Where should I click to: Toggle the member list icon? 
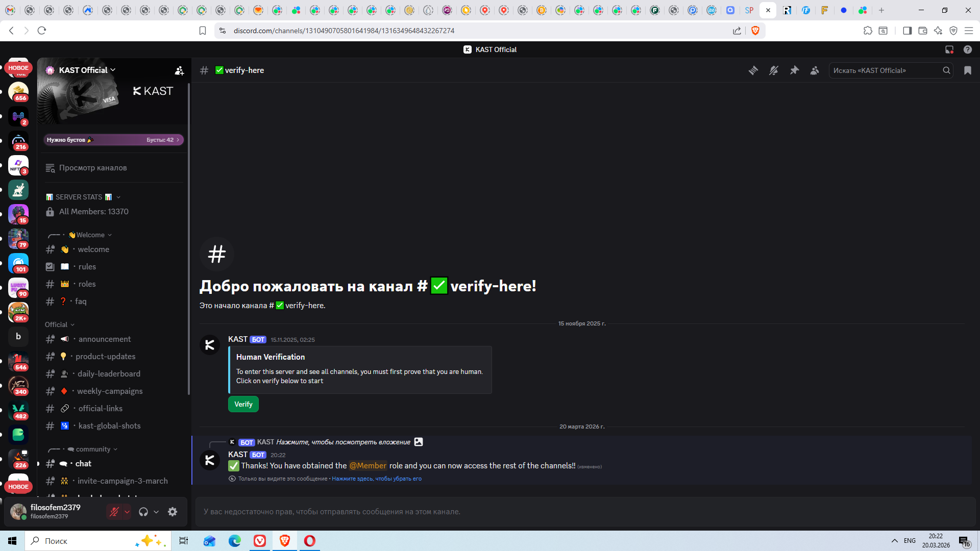(815, 70)
